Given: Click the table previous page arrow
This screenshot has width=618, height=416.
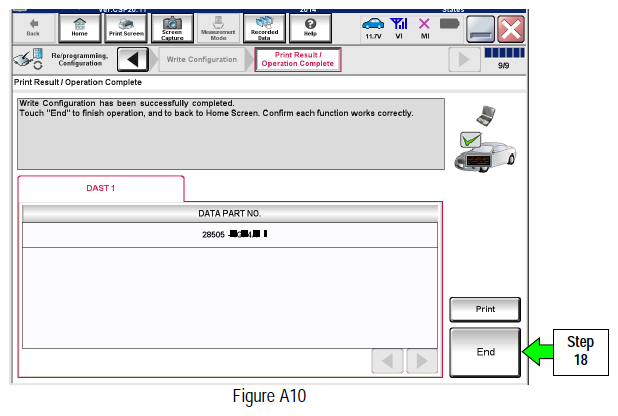Looking at the screenshot, I should (x=387, y=361).
